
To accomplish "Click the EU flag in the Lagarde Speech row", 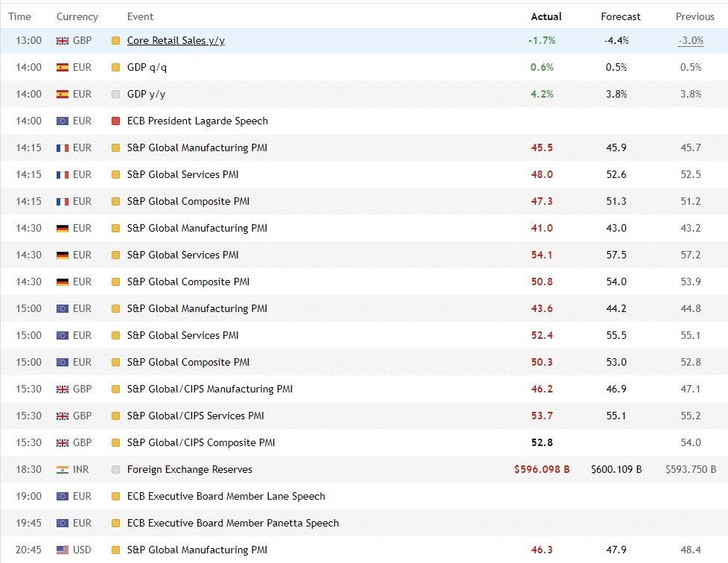I will [63, 121].
